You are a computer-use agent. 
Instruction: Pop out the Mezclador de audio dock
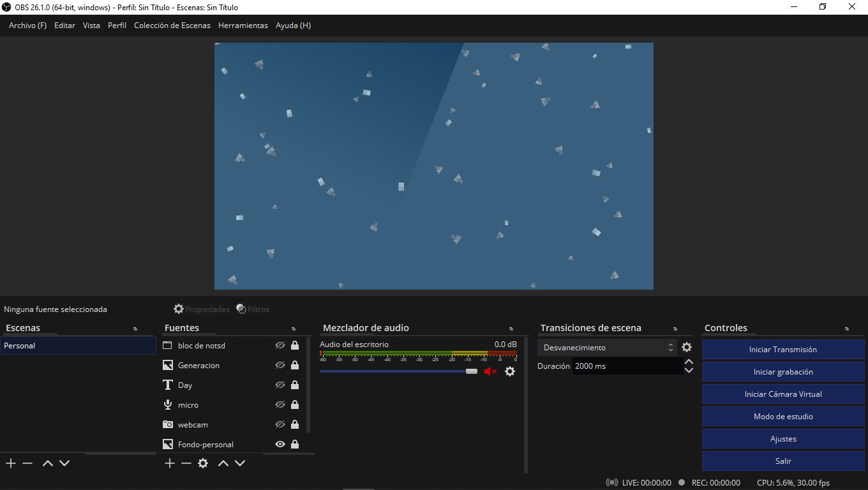click(511, 329)
